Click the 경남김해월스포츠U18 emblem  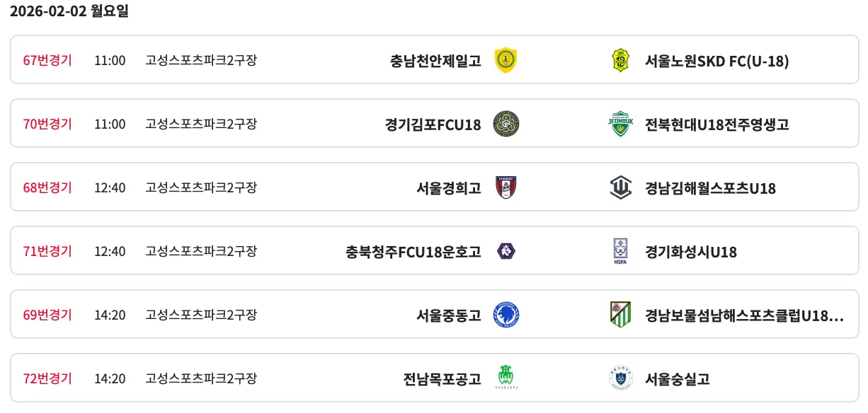click(x=619, y=187)
